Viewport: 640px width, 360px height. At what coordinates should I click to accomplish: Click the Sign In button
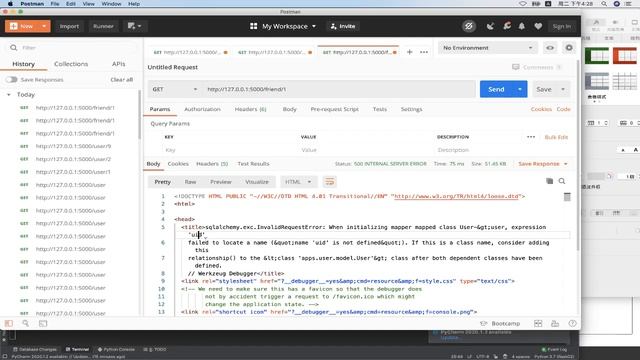[562, 26]
